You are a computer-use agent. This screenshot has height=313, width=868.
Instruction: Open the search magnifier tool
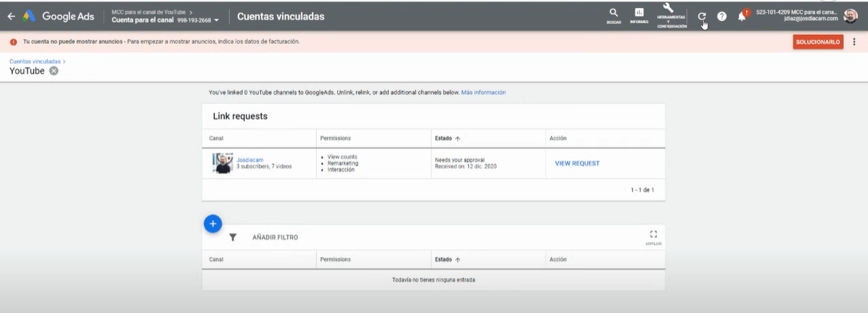(x=613, y=14)
